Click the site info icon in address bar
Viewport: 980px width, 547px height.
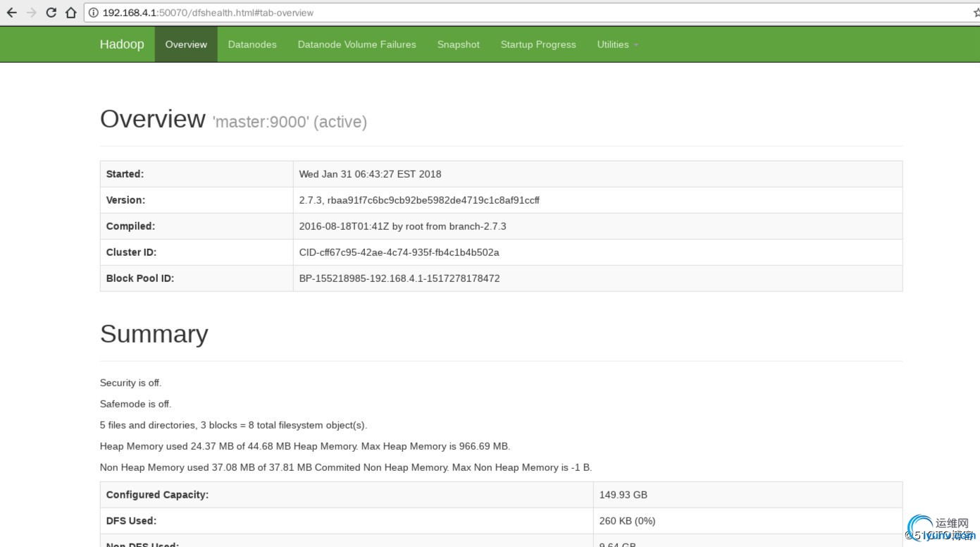pos(94,13)
